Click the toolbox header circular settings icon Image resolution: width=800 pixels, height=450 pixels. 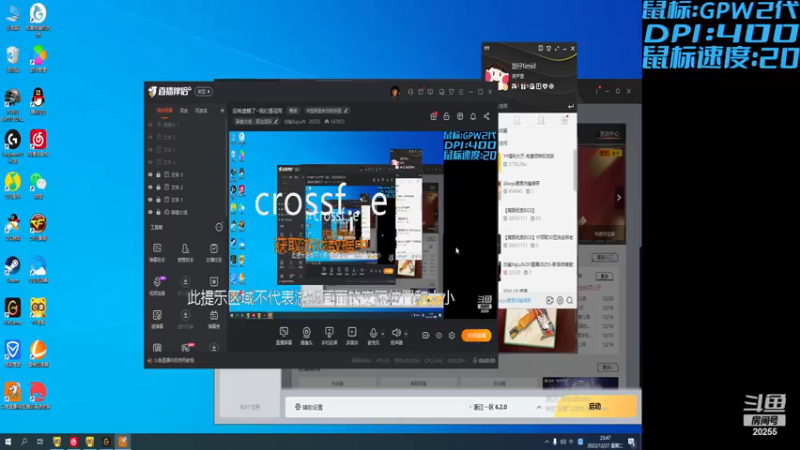[x=219, y=228]
